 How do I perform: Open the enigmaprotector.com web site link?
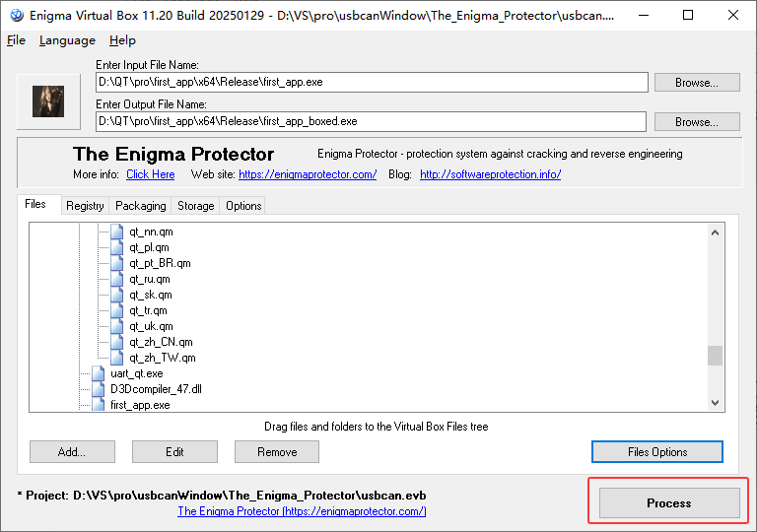click(308, 174)
